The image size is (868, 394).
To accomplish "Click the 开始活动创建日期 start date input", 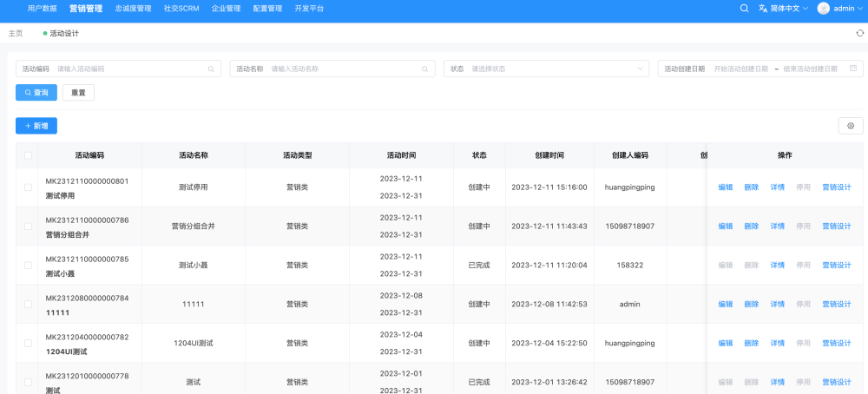I will tap(741, 69).
